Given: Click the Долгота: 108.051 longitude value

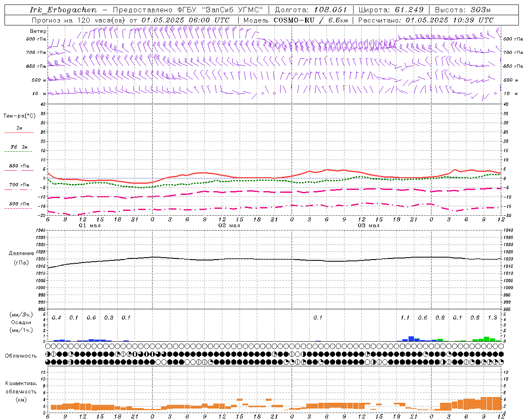Looking at the screenshot, I should (x=311, y=10).
